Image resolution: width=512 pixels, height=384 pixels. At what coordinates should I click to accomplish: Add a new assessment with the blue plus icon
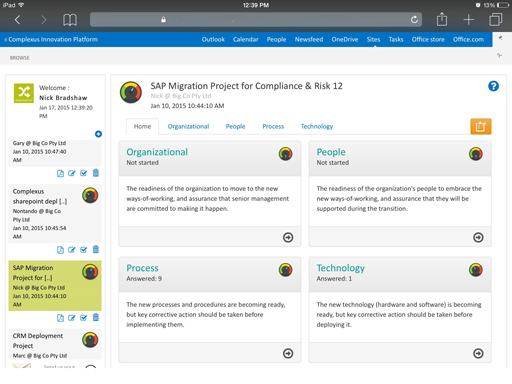98,134
